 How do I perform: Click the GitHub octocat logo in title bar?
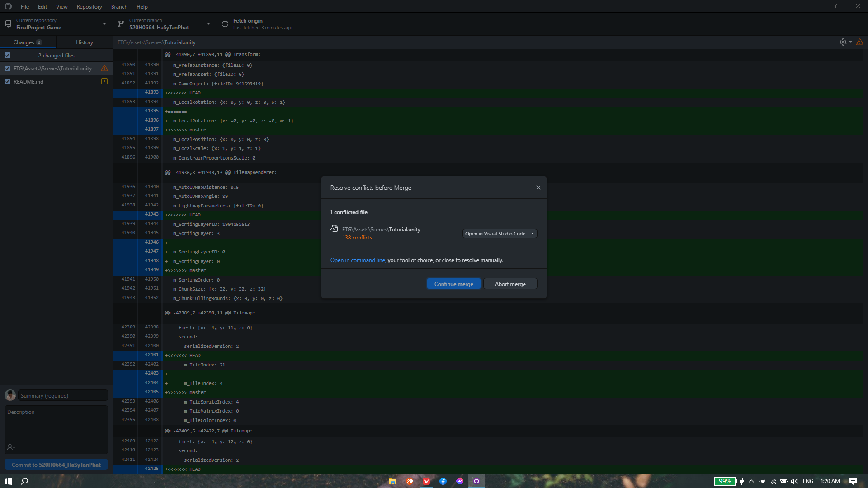click(8, 6)
